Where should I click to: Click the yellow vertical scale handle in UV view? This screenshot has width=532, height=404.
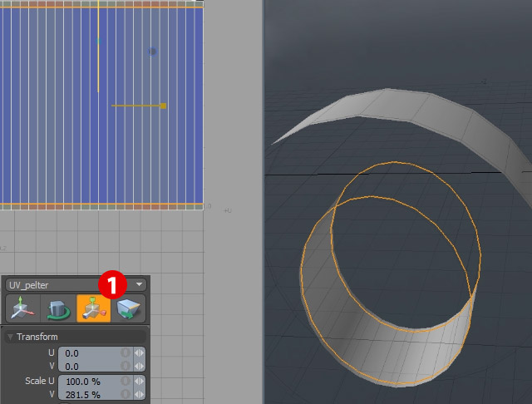[98, 46]
